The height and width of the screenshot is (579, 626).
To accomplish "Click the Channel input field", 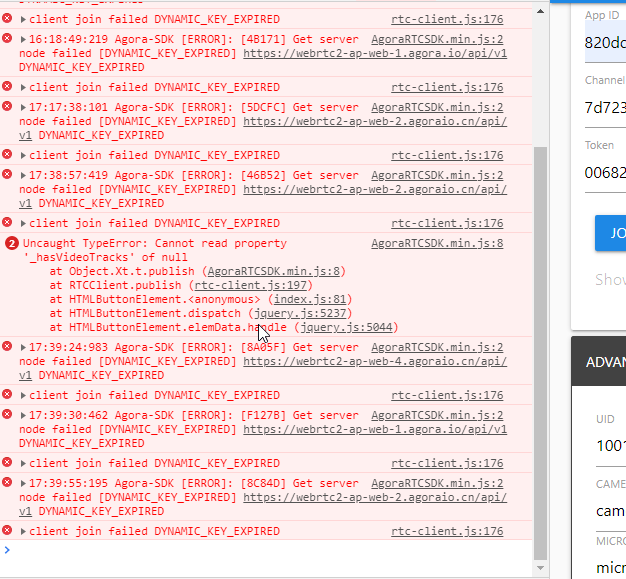I will [605, 108].
